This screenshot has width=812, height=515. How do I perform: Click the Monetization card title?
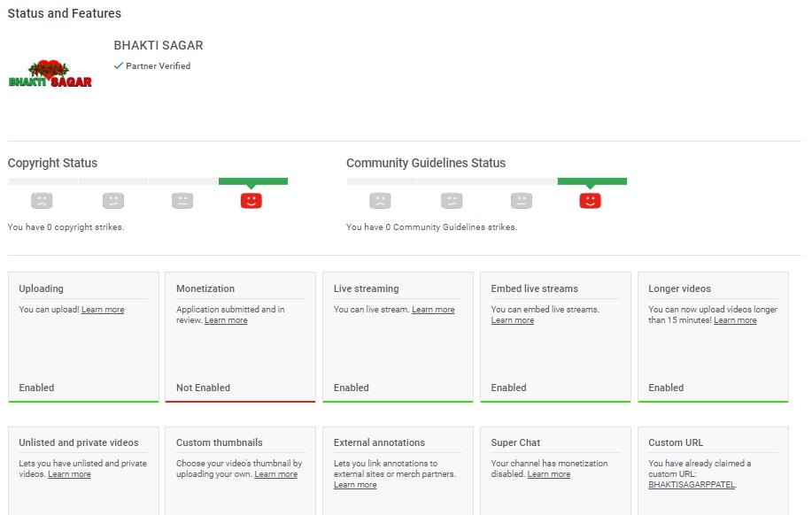[x=205, y=288]
